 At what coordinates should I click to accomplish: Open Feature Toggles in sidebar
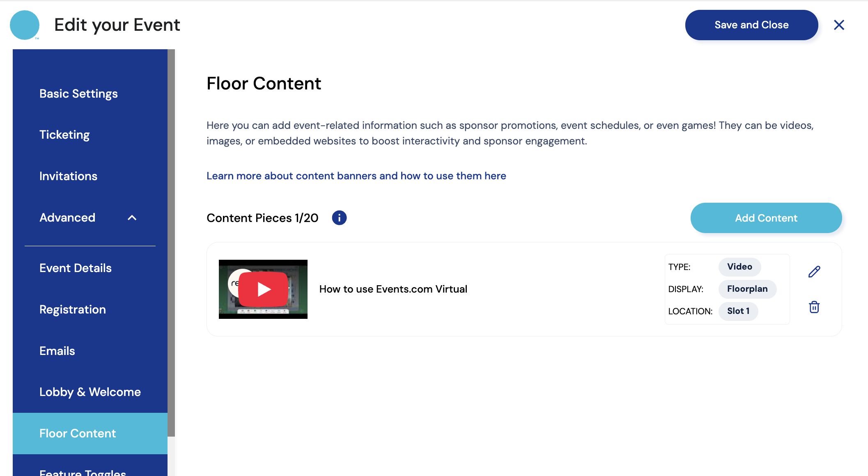[83, 472]
